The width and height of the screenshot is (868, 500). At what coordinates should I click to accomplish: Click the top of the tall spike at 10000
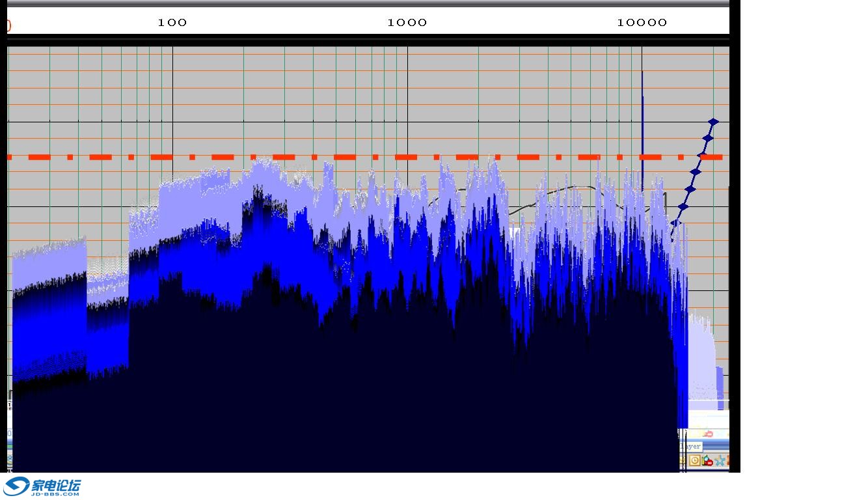(x=642, y=73)
